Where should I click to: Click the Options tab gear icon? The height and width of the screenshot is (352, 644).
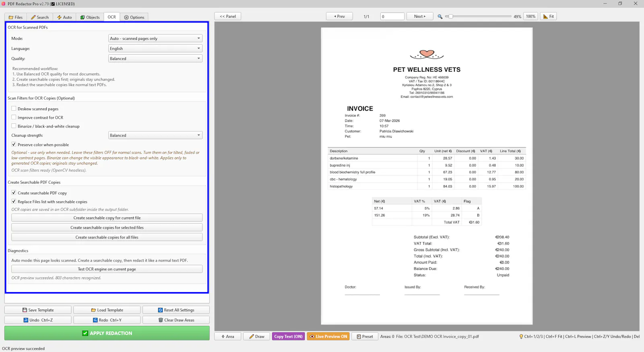click(x=126, y=17)
